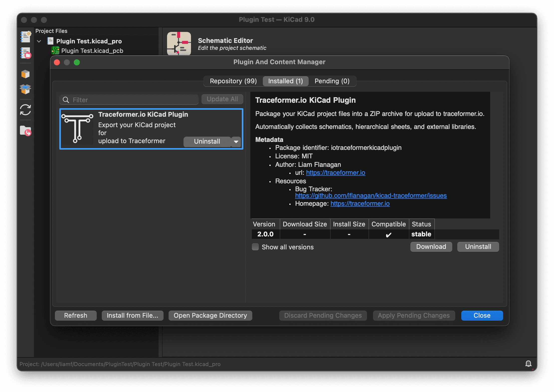Download version 2.0.0 of the plugin
The width and height of the screenshot is (554, 392).
431,247
